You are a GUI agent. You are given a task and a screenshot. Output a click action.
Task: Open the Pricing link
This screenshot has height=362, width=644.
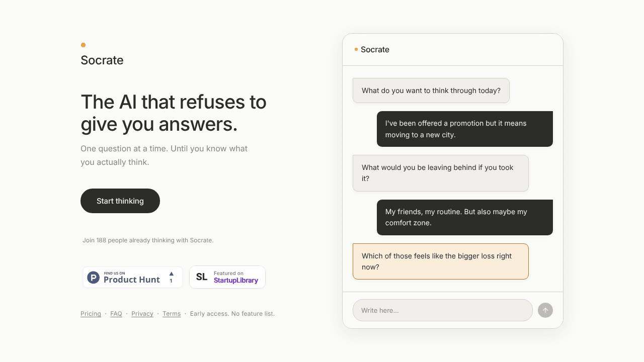click(91, 314)
